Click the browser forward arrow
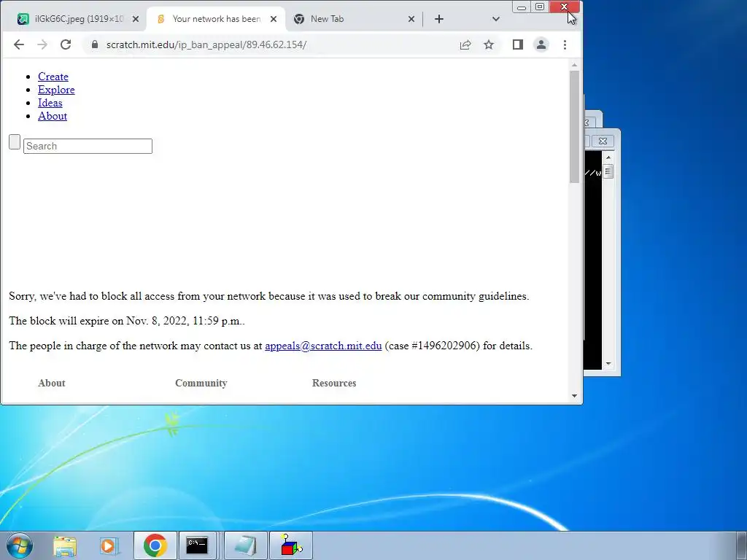 (x=42, y=44)
